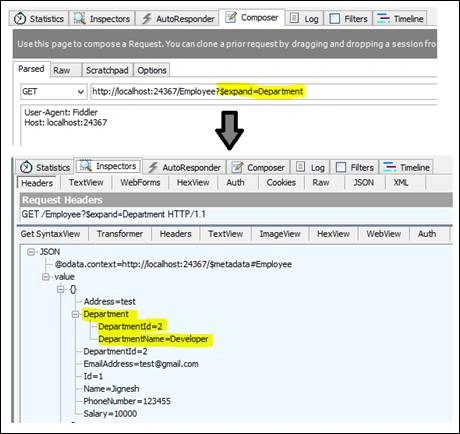This screenshot has height=434, width=460.
Task: Click the request URL field with $expand=Department
Action: 263,91
